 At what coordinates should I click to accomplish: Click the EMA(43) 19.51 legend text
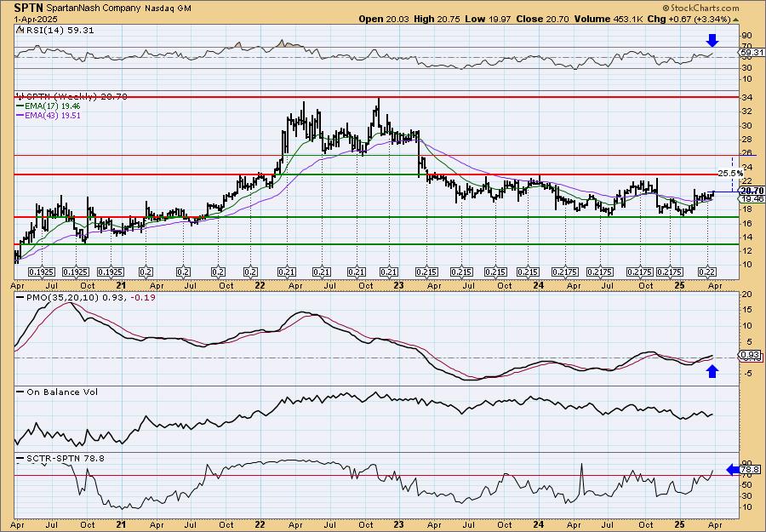[53, 116]
